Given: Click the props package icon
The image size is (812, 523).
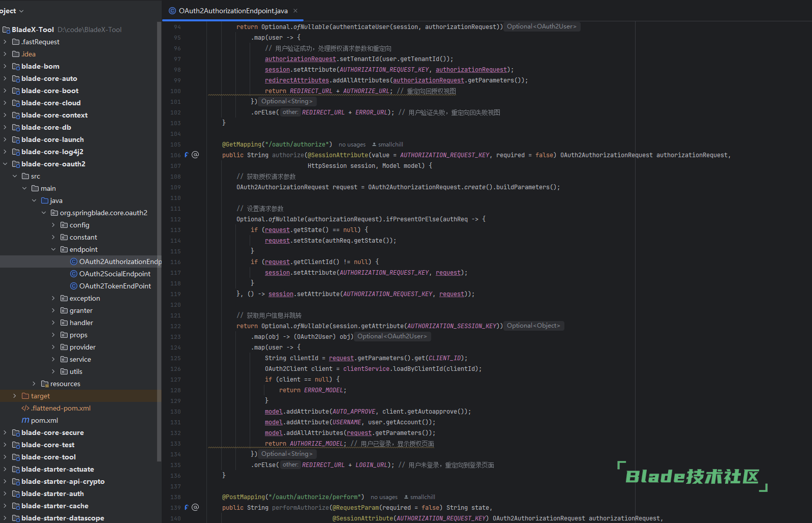Looking at the screenshot, I should (64, 335).
